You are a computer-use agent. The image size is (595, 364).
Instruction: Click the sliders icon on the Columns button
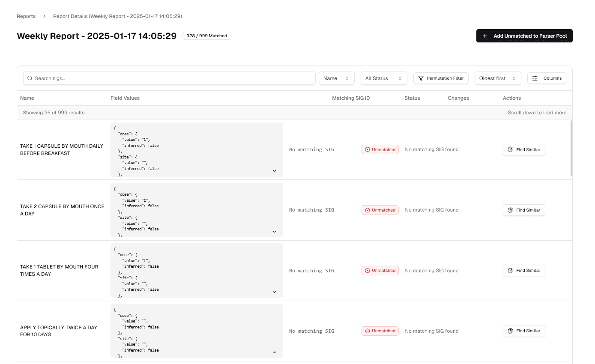click(535, 78)
